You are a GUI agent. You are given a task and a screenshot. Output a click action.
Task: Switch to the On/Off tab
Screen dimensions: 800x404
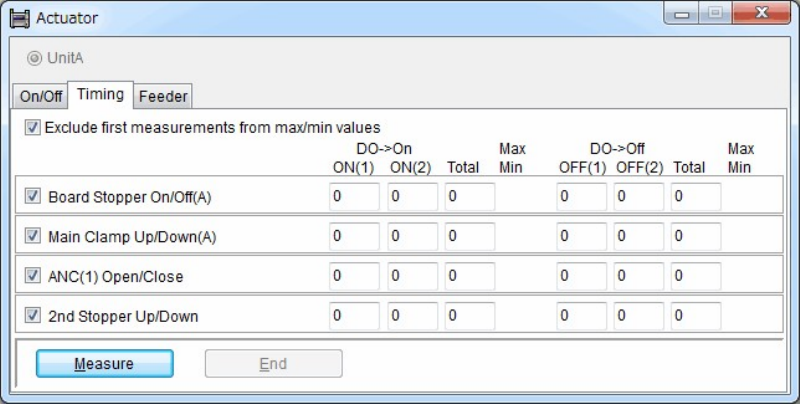pos(41,97)
